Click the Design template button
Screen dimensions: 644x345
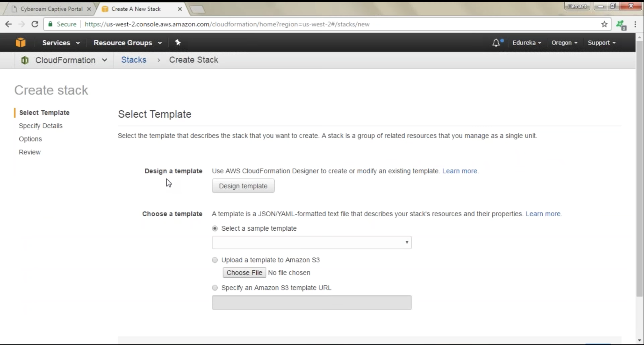pos(243,186)
